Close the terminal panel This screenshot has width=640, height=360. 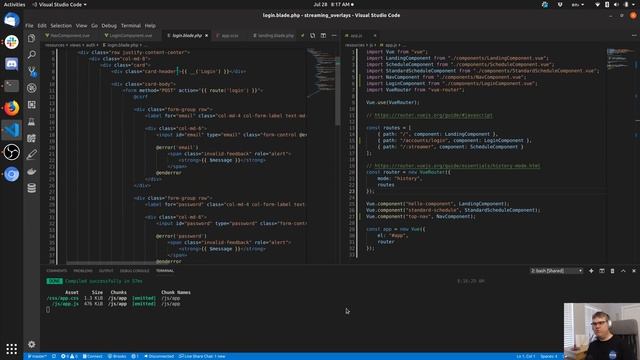[634, 271]
